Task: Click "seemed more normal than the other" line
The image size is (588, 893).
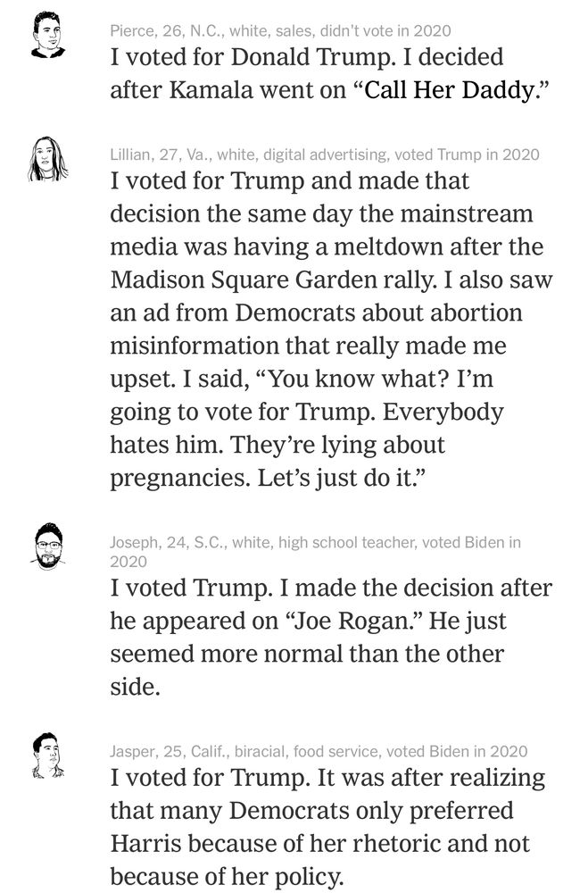Action: [307, 653]
